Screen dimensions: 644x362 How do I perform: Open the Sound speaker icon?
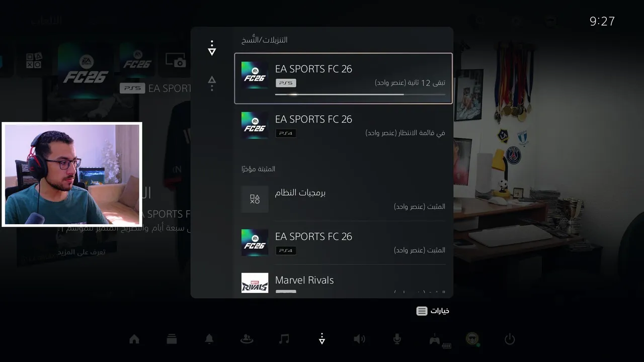[x=359, y=339]
